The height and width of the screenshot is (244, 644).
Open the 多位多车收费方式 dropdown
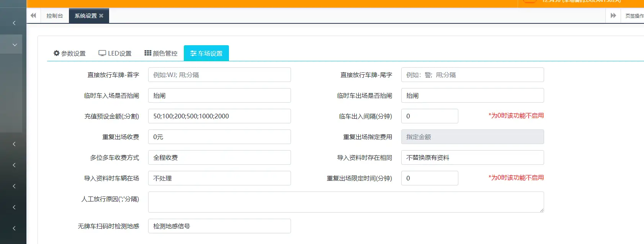pos(219,157)
